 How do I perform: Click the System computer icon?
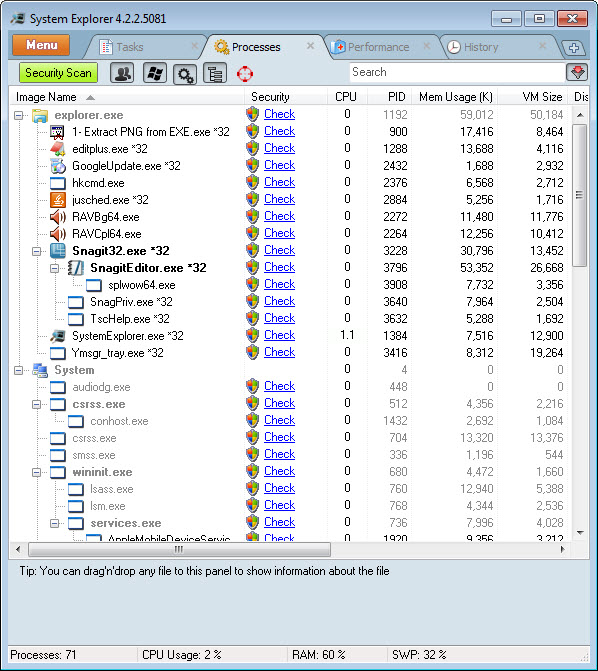pyautogui.click(x=40, y=370)
